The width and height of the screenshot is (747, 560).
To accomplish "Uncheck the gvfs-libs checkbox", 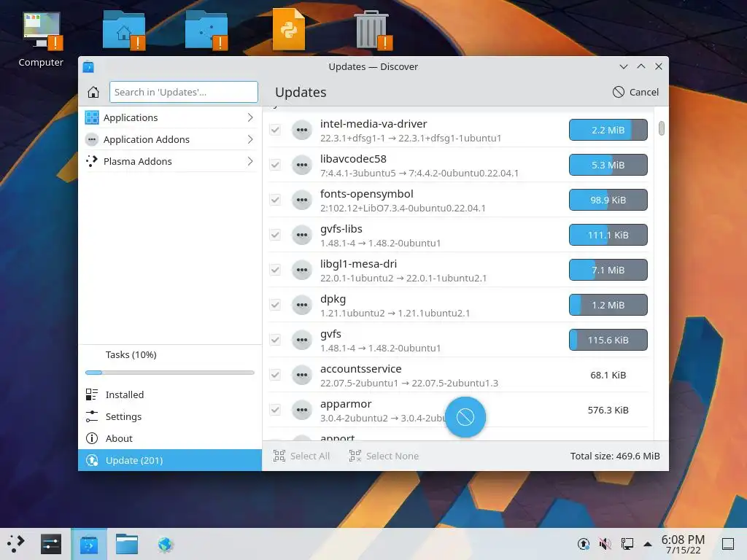I will click(275, 236).
